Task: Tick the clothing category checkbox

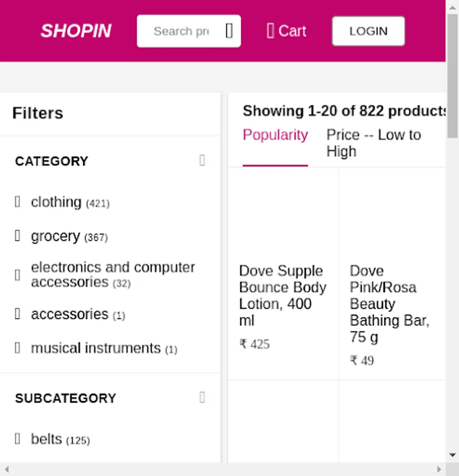Action: tap(17, 202)
